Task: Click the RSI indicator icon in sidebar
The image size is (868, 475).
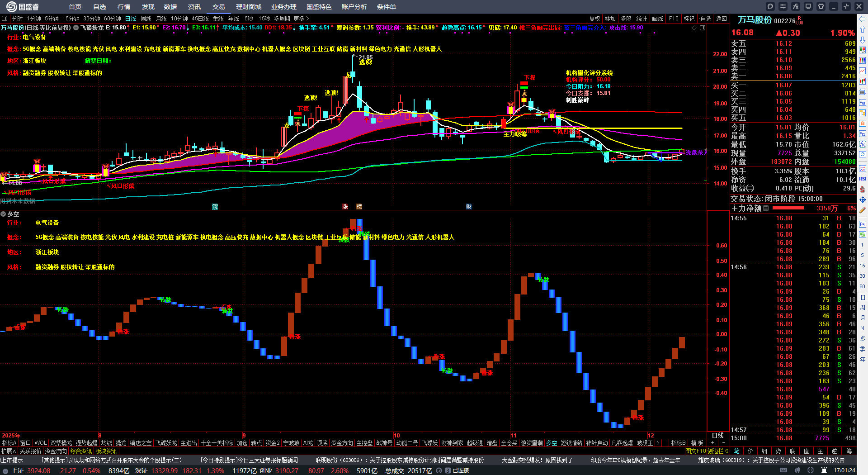Action: pyautogui.click(x=863, y=179)
